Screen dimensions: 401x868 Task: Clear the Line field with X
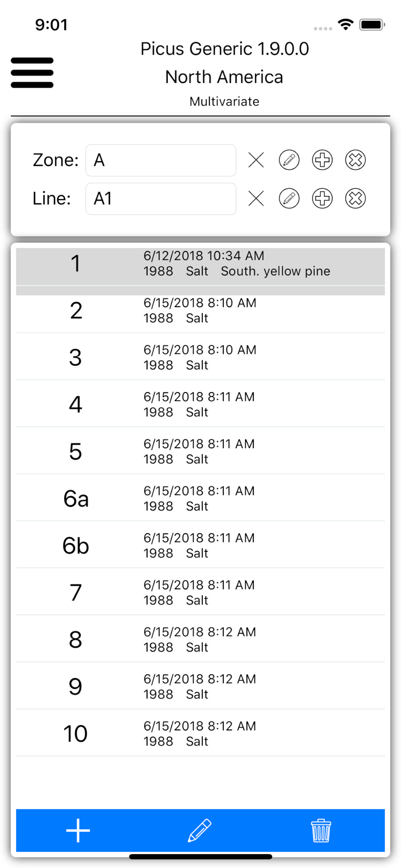tap(256, 199)
